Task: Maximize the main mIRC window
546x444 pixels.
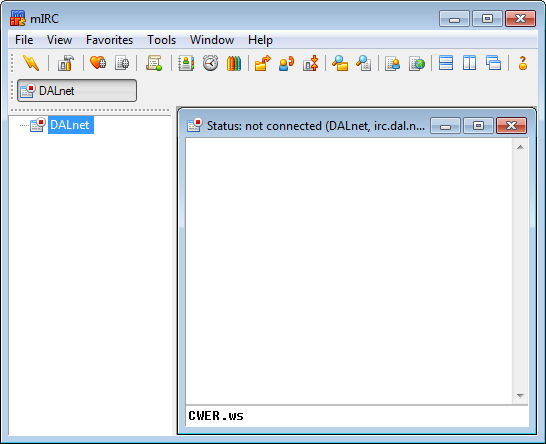Action: click(x=487, y=18)
